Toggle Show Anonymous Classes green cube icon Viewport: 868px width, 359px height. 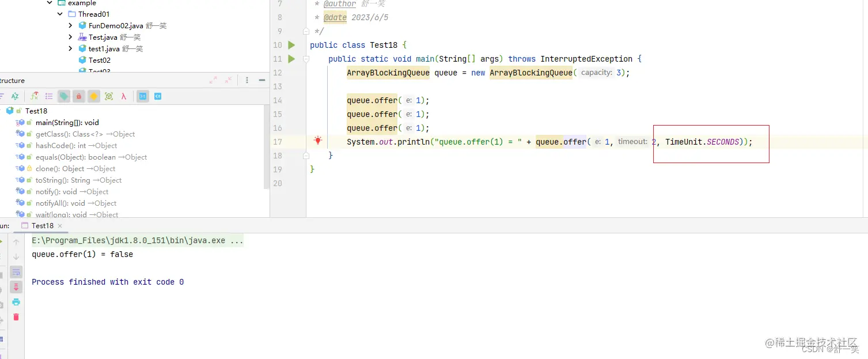click(x=109, y=96)
